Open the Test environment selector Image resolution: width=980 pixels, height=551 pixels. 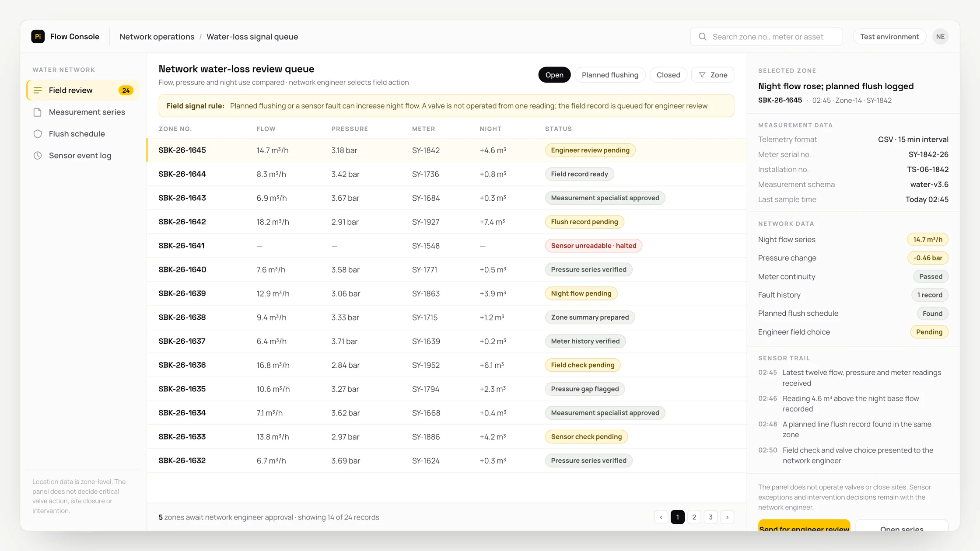click(x=889, y=37)
